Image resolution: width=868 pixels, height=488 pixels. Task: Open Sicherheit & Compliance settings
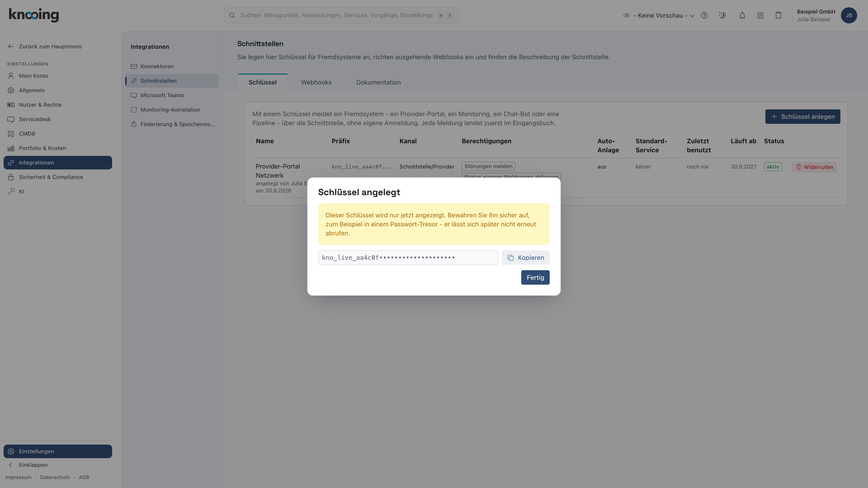click(x=58, y=177)
